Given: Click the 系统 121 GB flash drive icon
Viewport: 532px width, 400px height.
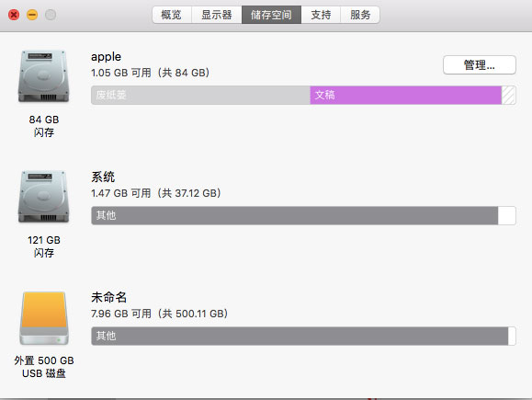Looking at the screenshot, I should (44, 197).
